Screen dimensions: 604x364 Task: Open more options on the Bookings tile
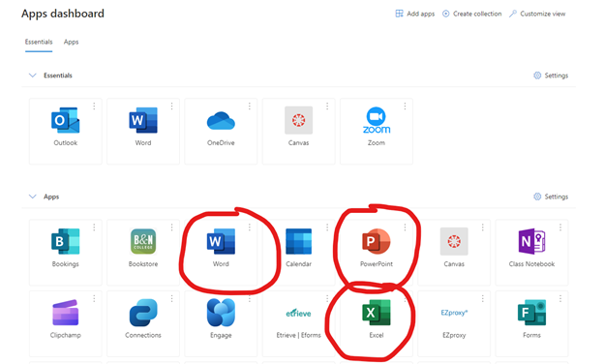click(94, 227)
